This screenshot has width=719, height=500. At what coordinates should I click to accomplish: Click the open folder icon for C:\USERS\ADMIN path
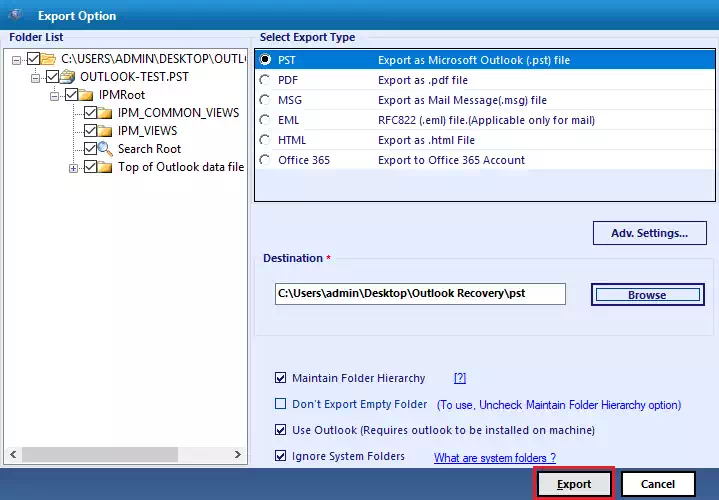click(48, 59)
